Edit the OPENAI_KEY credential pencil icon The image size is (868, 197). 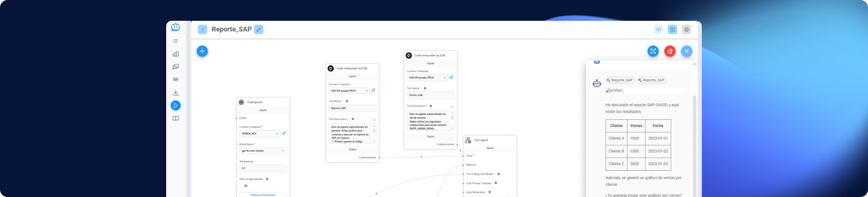point(284,133)
